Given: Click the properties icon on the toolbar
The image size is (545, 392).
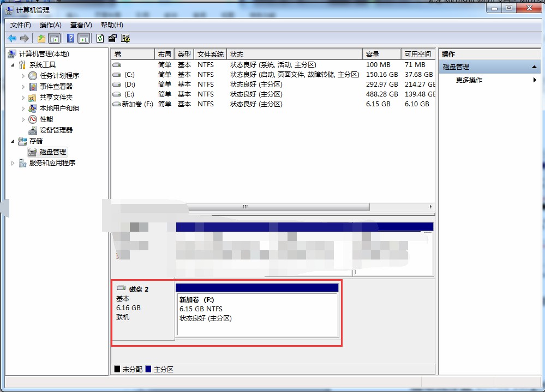Looking at the screenshot, I should pos(113,38).
